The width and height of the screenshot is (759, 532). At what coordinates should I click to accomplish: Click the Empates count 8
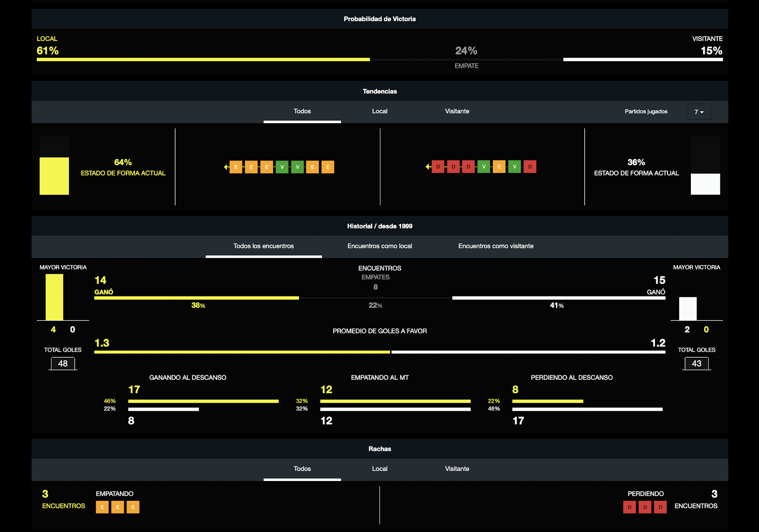coord(376,287)
